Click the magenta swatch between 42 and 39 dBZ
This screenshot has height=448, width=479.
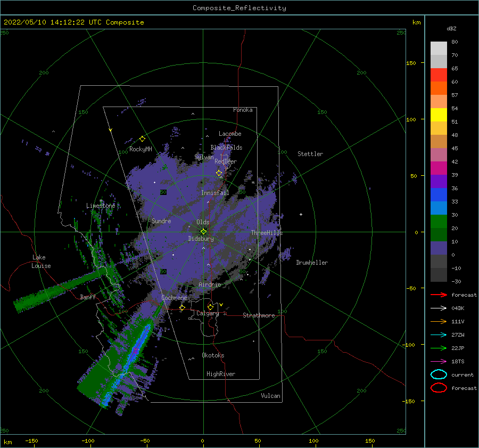click(x=439, y=168)
